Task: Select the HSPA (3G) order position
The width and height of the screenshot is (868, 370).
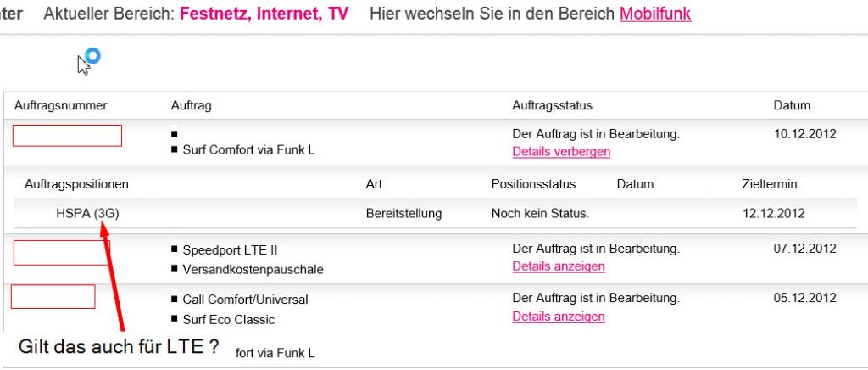Action: 87,213
